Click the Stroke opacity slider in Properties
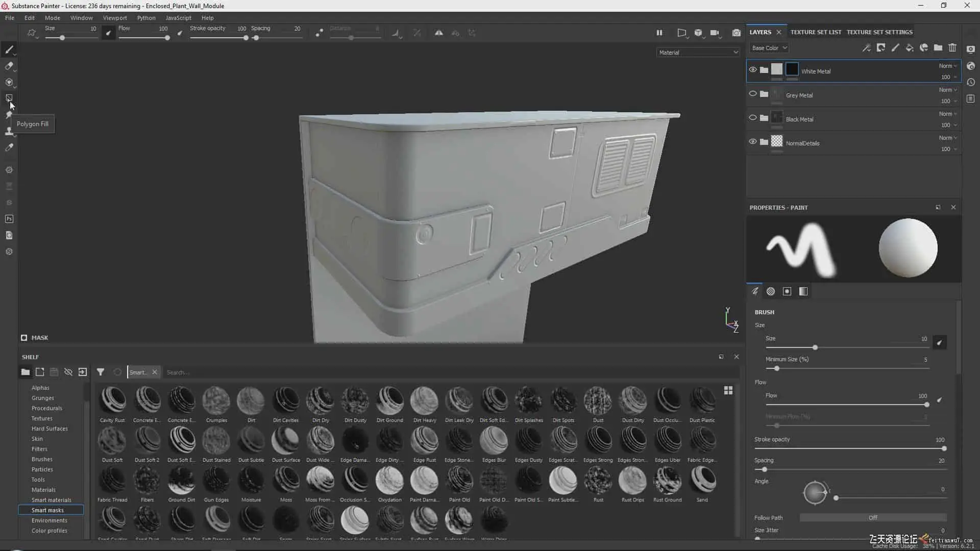980x551 pixels. click(850, 448)
